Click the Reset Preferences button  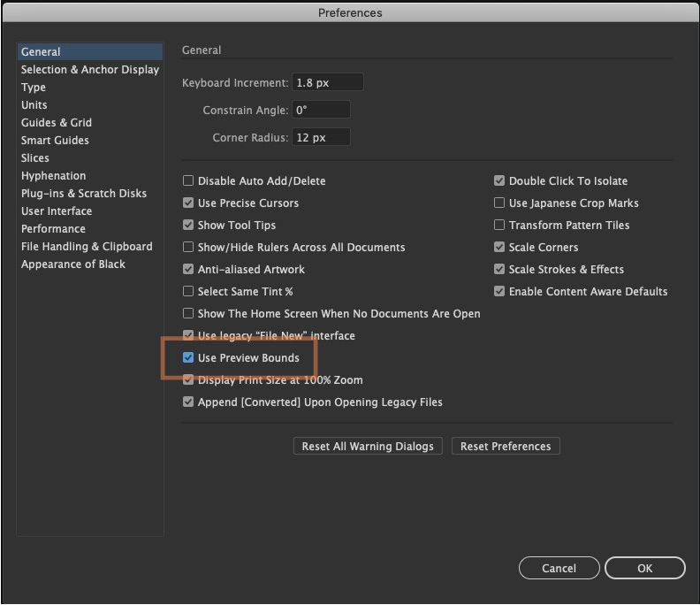coord(506,446)
